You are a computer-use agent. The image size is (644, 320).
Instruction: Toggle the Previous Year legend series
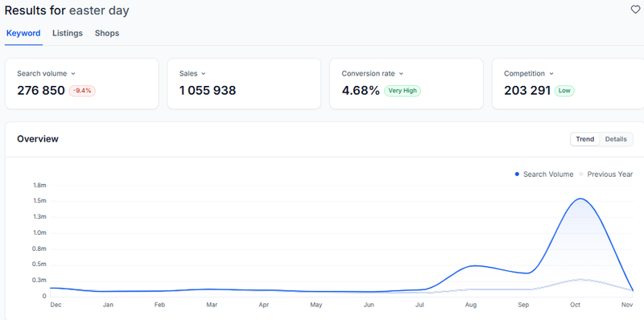pos(606,174)
